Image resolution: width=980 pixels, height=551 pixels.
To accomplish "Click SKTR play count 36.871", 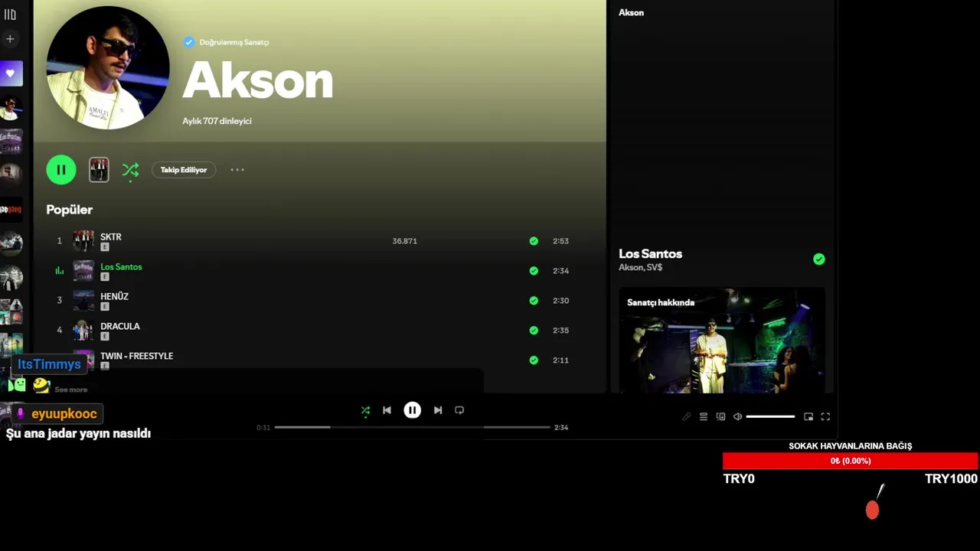I will pos(404,241).
